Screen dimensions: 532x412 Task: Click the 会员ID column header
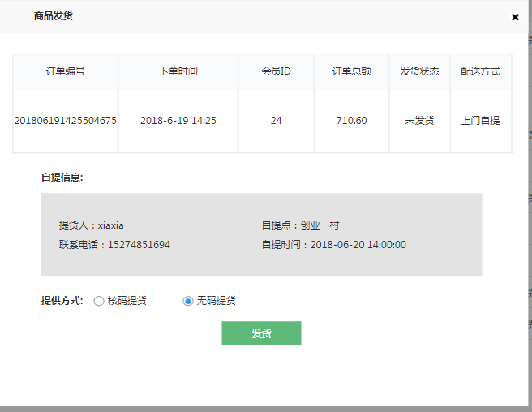click(276, 71)
